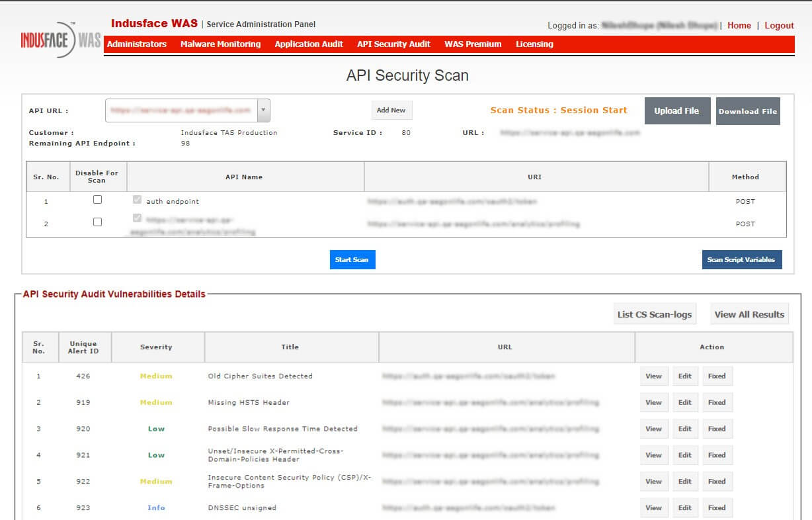Edit the Old Cipher Suites Detected alert

pyautogui.click(x=685, y=376)
